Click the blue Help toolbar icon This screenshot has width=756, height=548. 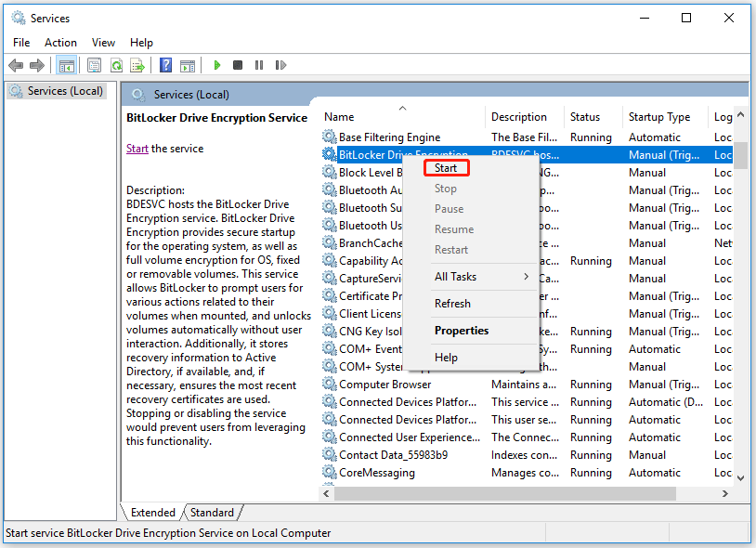pos(165,65)
